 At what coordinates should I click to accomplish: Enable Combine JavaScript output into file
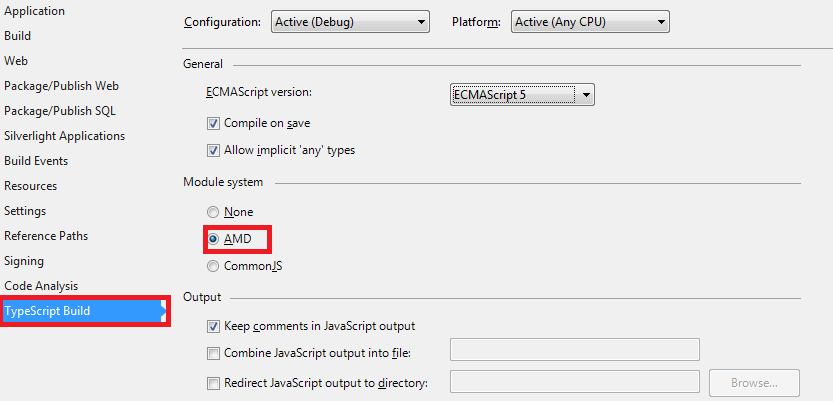[213, 353]
